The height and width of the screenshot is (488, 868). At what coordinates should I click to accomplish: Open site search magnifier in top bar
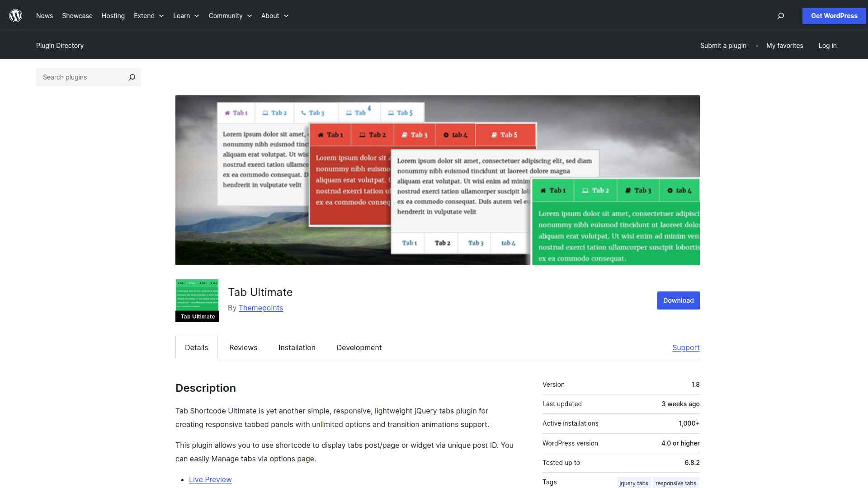pyautogui.click(x=780, y=16)
